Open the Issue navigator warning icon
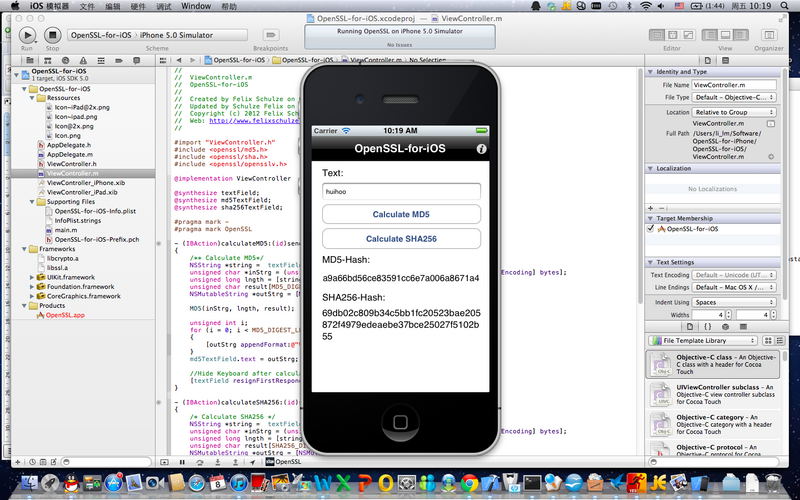The image size is (800, 500). tap(83, 60)
